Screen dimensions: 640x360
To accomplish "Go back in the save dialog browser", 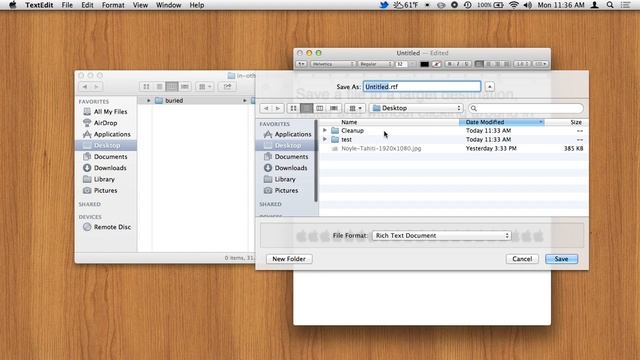I will (x=266, y=108).
